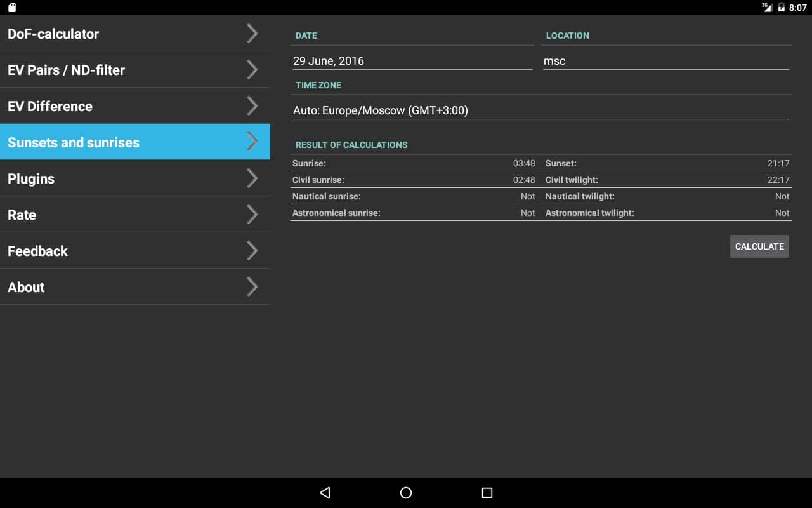The height and width of the screenshot is (508, 812).
Task: Tap the Android back navigation icon
Action: pos(325,493)
